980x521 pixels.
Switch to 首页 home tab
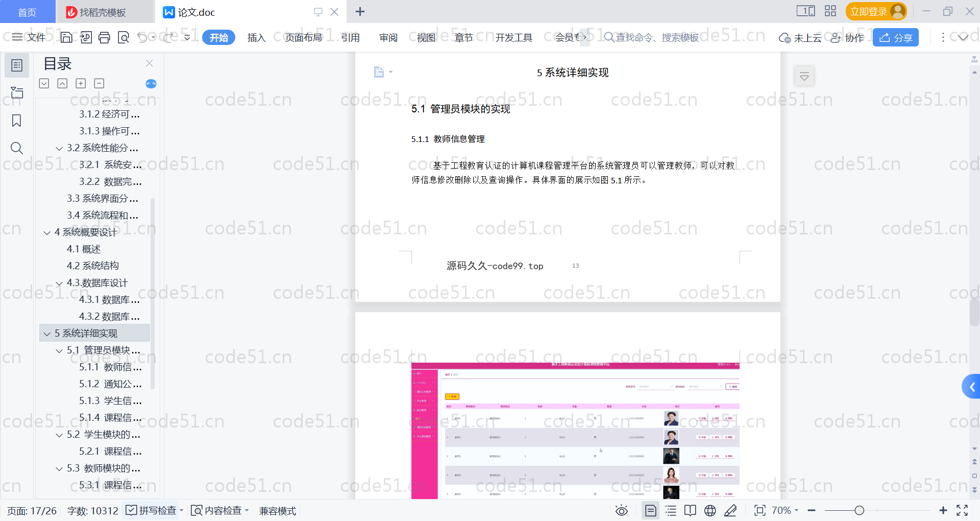coord(27,12)
